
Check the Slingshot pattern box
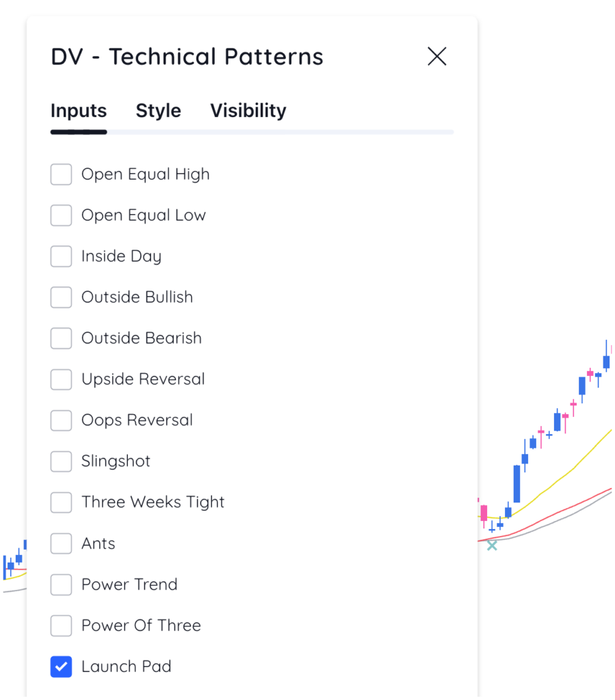[61, 461]
